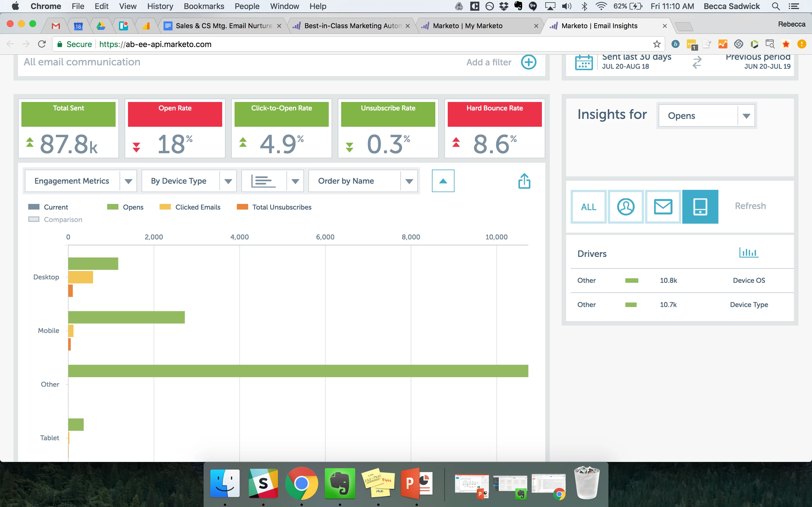Open the Insights for Opens dropdown
Viewport: 812px width, 507px height.
point(746,116)
